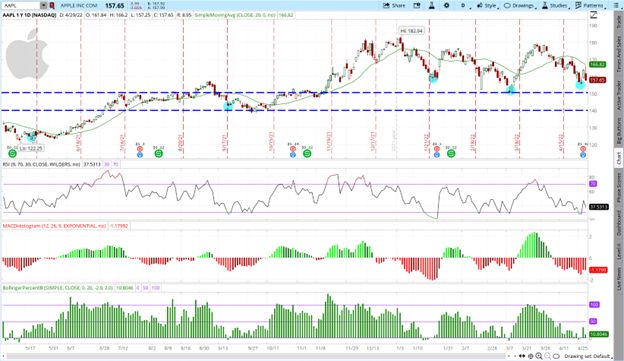Open the Level II side tab
The width and height of the screenshot is (624, 361).
pos(619,252)
